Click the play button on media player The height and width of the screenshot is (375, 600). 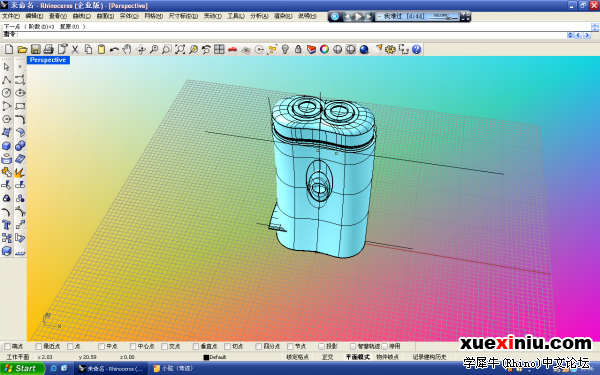[x=359, y=16]
